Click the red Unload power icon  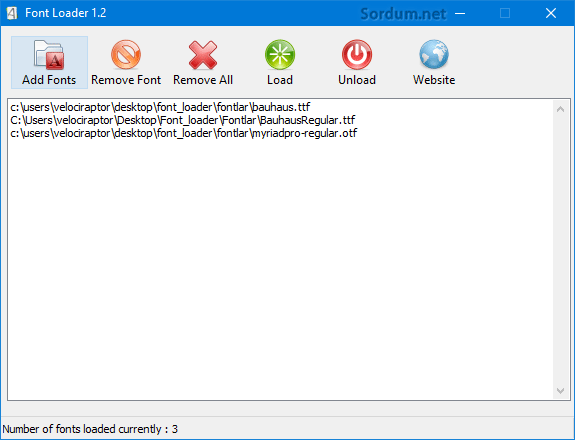pyautogui.click(x=357, y=55)
